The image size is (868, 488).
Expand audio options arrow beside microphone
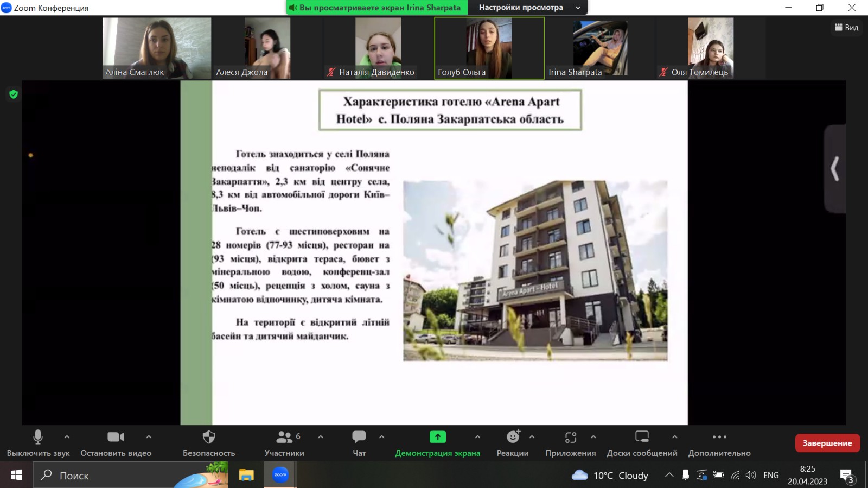[67, 436]
